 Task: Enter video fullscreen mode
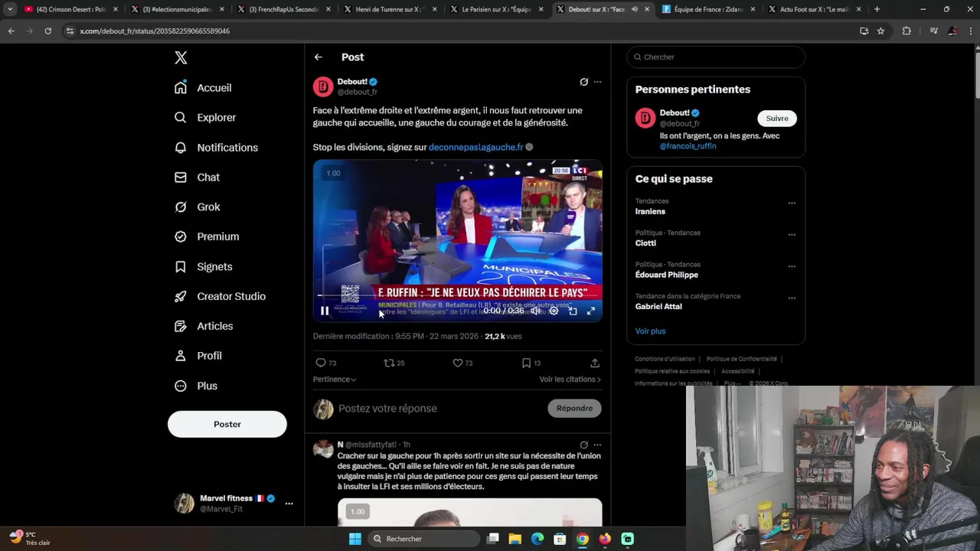pyautogui.click(x=591, y=311)
